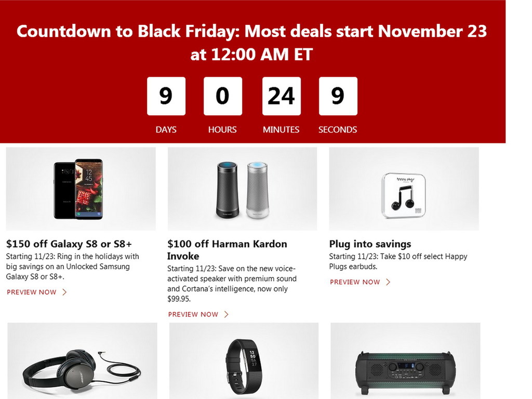The width and height of the screenshot is (532, 399).
Task: Click the Bose headphones product image
Action: click(x=82, y=361)
